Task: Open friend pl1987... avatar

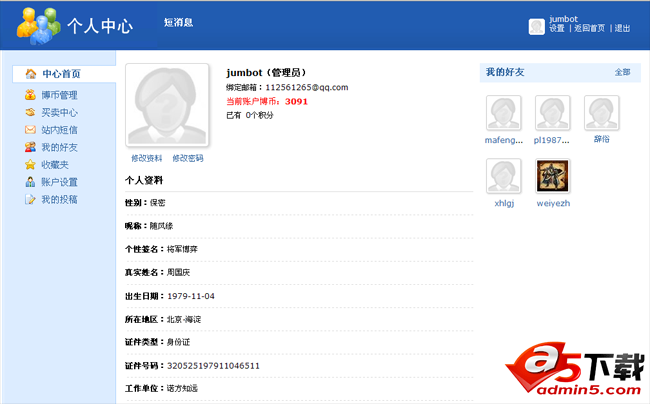Action: pyautogui.click(x=553, y=113)
